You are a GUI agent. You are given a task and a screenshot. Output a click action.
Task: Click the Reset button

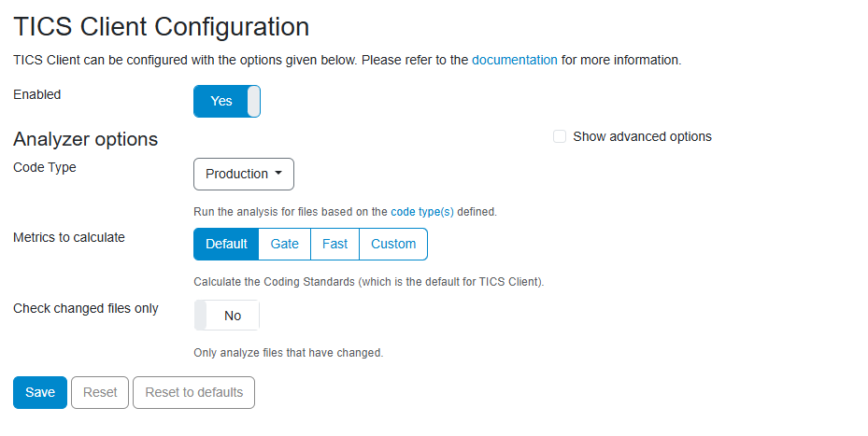tap(100, 392)
